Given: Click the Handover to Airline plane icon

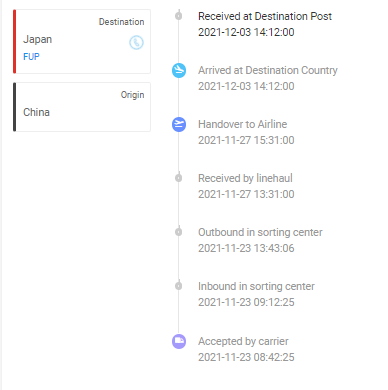Looking at the screenshot, I should (179, 124).
